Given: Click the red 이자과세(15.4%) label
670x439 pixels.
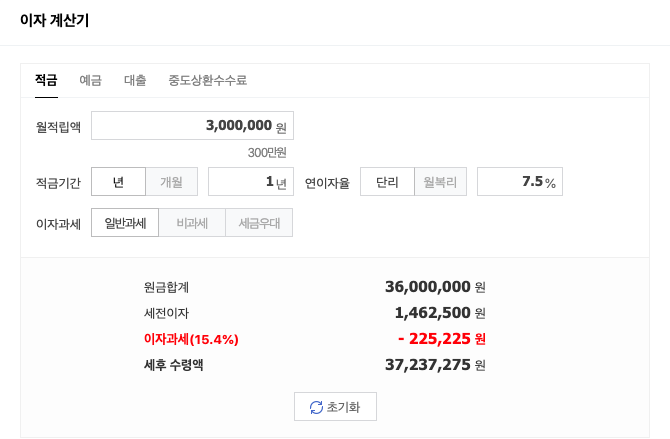Looking at the screenshot, I should click(x=191, y=339).
